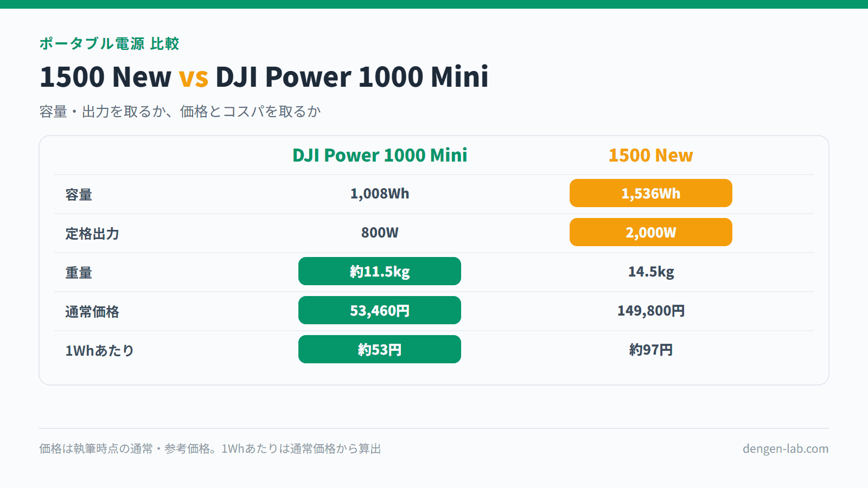Viewport: 868px width, 488px height.
Task: Click the row label '通常価格'
Action: coord(92,312)
